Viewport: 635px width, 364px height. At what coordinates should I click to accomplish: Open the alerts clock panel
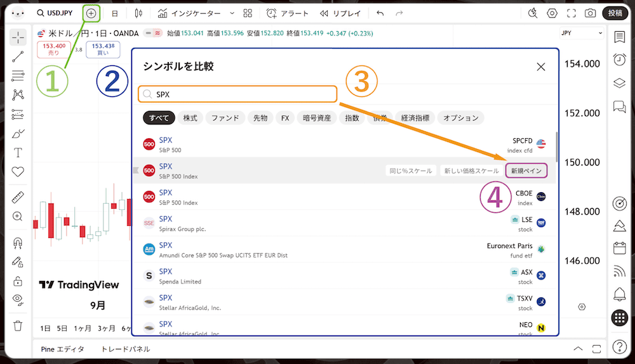point(619,60)
